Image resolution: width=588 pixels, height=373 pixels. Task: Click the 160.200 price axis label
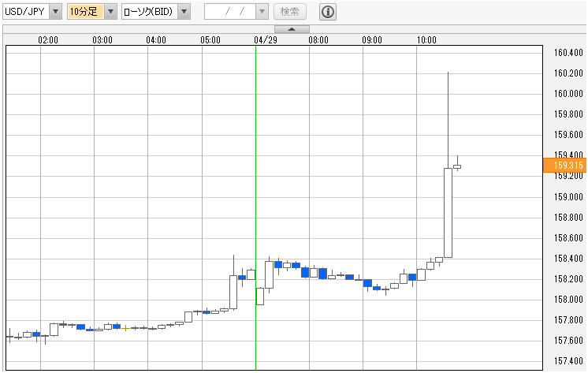coord(568,73)
